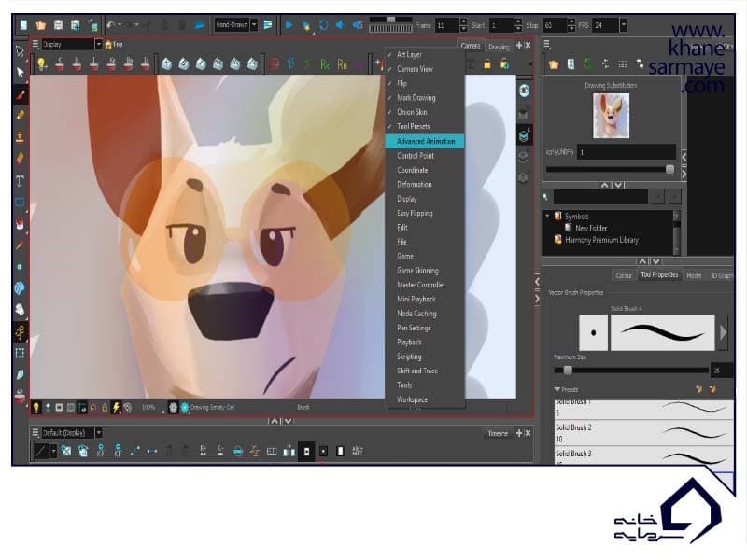The height and width of the screenshot is (560, 747).
Task: Open the Library view hamburger menu
Action: click(547, 44)
